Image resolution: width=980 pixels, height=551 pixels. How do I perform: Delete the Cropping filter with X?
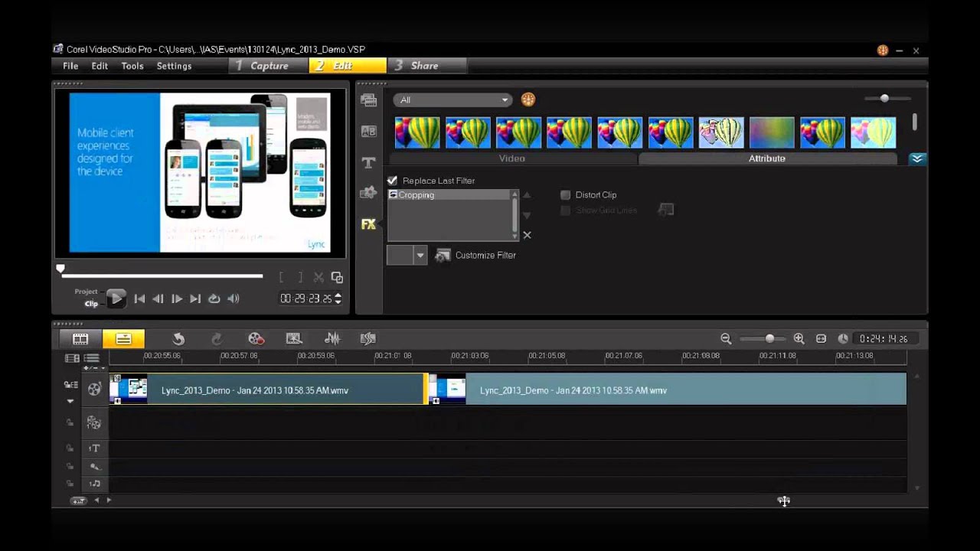tap(527, 235)
